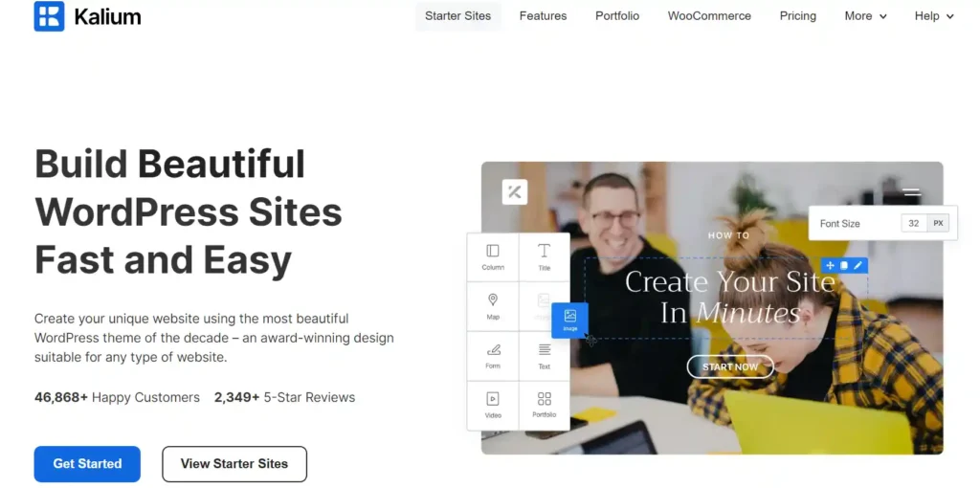Screen dimensions: 980x488
Task: Open the PX unit selector
Action: (938, 223)
